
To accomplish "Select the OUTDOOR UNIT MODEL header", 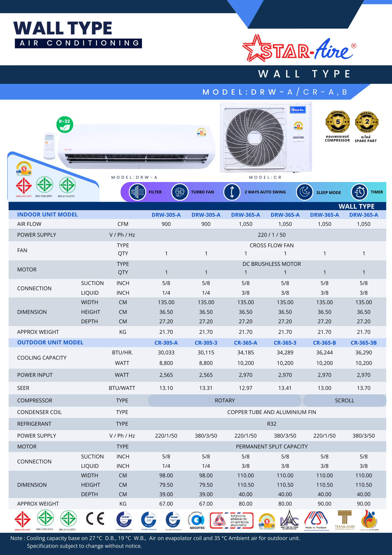I will click(50, 342).
